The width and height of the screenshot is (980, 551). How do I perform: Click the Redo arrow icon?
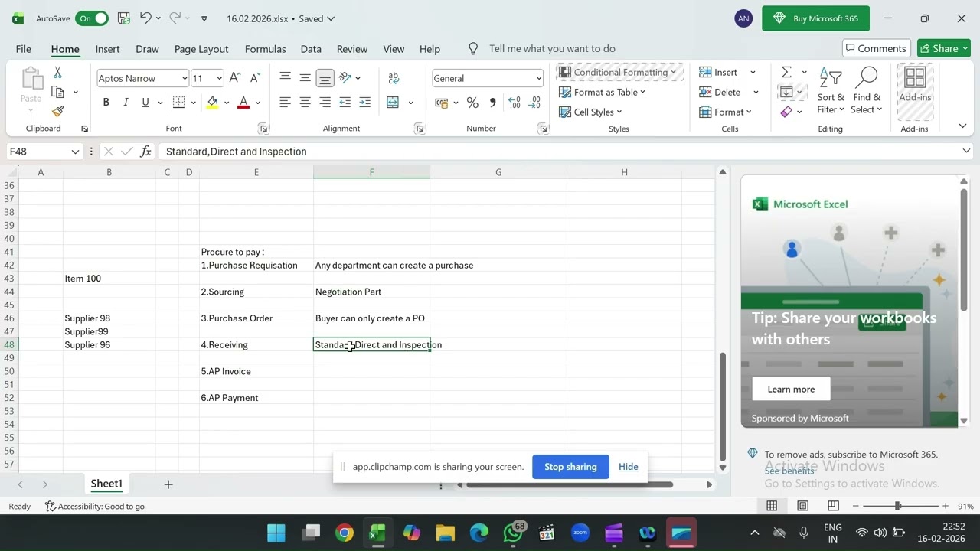click(175, 18)
